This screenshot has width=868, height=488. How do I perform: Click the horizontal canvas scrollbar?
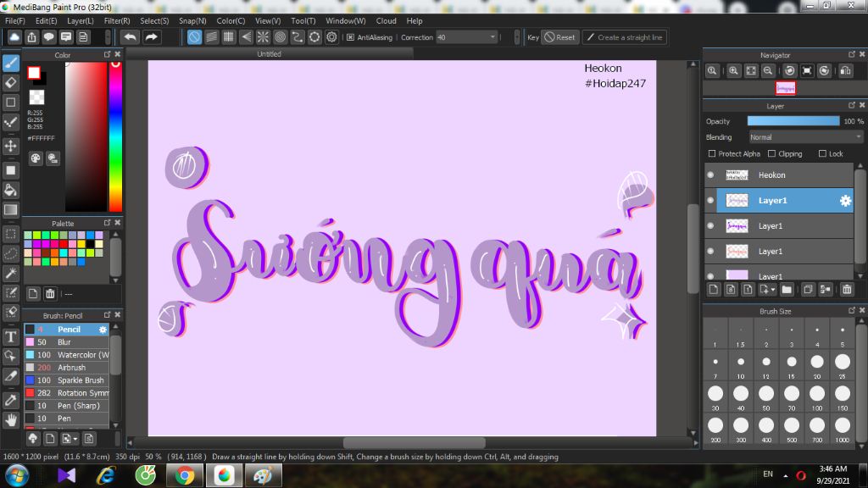tap(414, 442)
